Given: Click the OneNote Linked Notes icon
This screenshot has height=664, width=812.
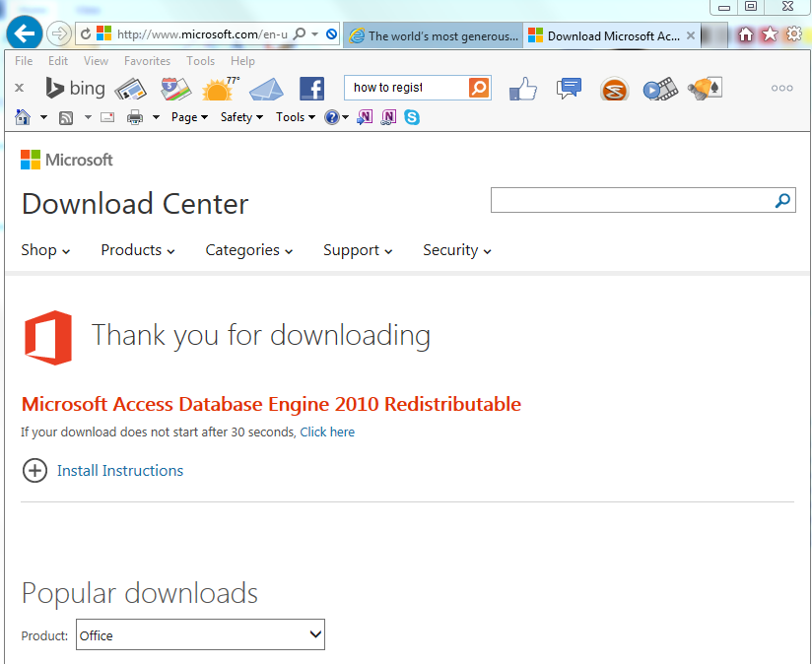Looking at the screenshot, I should 388,117.
